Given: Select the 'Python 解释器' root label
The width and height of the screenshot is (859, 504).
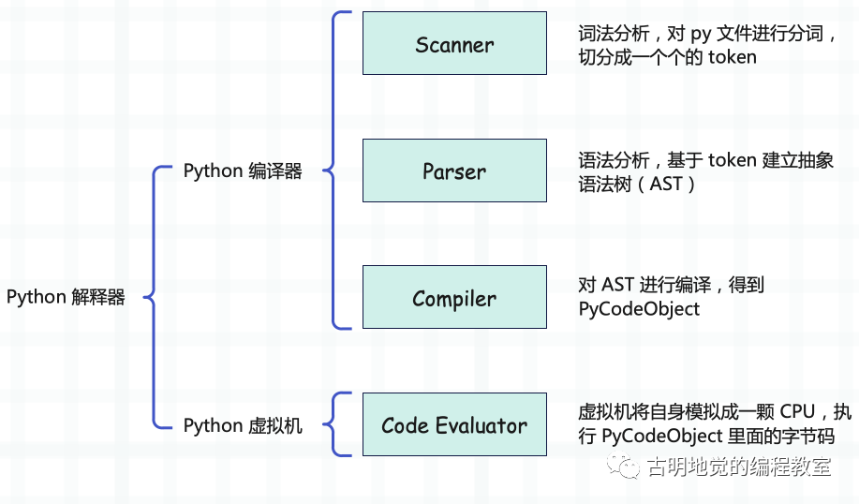Looking at the screenshot, I should (66, 297).
